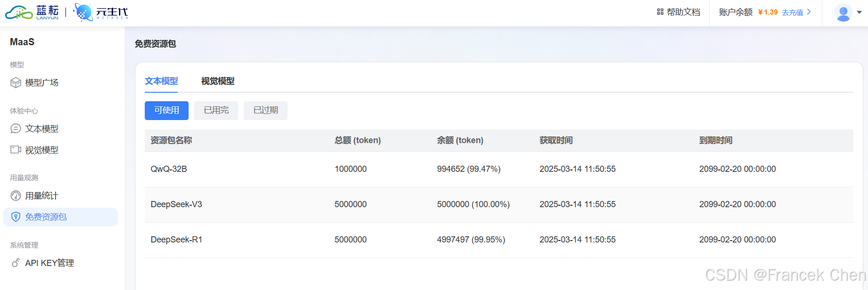Expand the account dropdown caret

point(860,13)
